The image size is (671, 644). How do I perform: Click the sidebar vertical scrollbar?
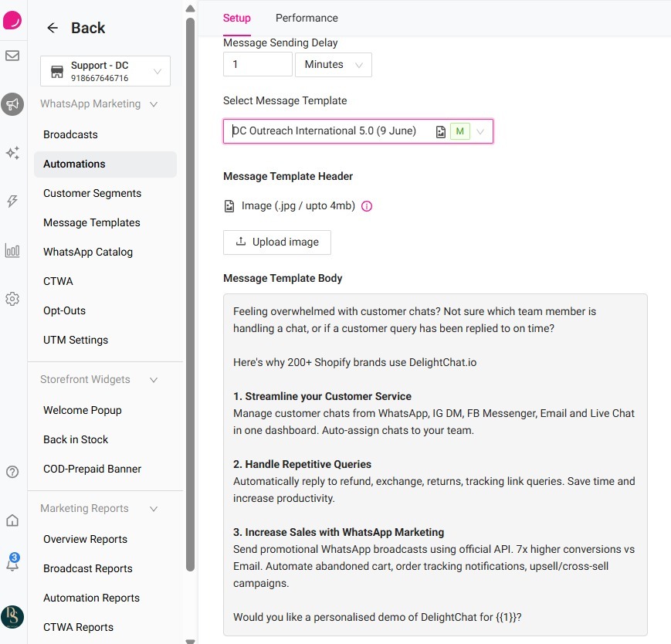point(191,294)
